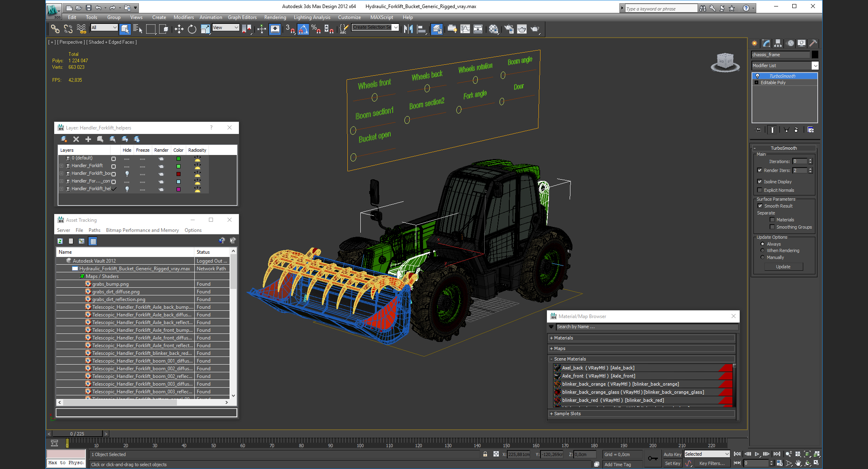The height and width of the screenshot is (469, 868).
Task: Toggle the Render Iters checkbox
Action: point(760,170)
